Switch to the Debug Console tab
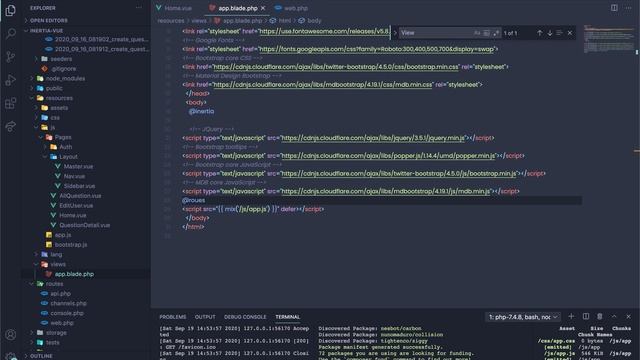The image size is (640, 360). (x=245, y=317)
